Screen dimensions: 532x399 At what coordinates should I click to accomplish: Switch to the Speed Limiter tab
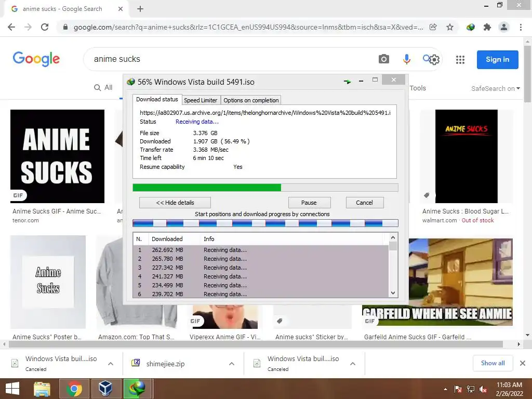pos(201,100)
